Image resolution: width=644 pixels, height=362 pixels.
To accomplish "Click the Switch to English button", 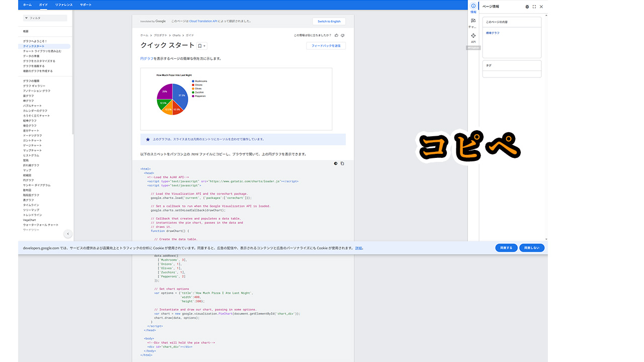I will [x=329, y=21].
